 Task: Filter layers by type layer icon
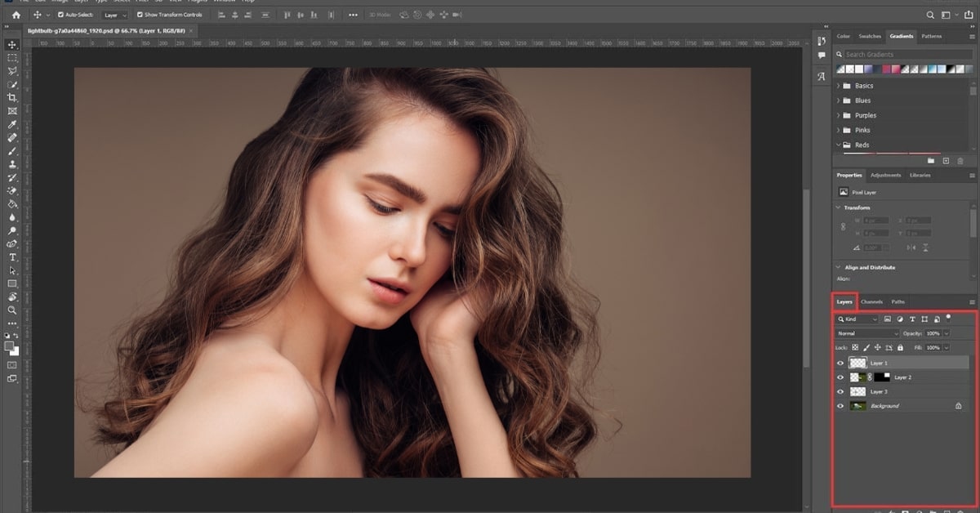click(912, 319)
